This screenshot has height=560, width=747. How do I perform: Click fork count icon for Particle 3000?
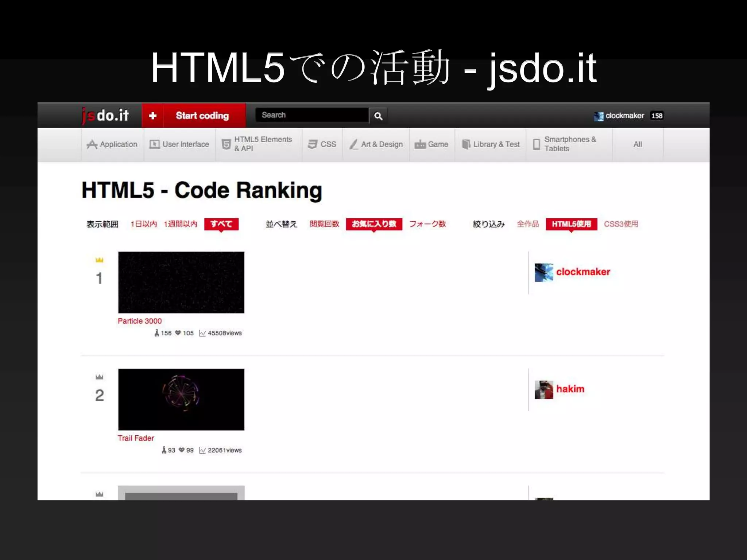pos(156,333)
